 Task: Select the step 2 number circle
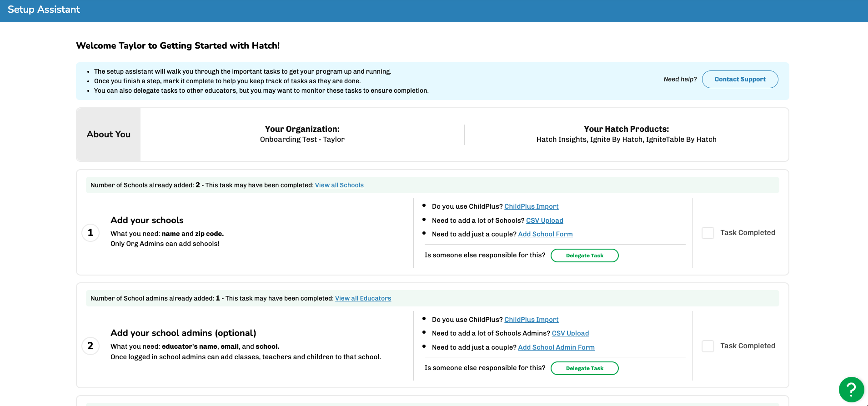point(90,346)
